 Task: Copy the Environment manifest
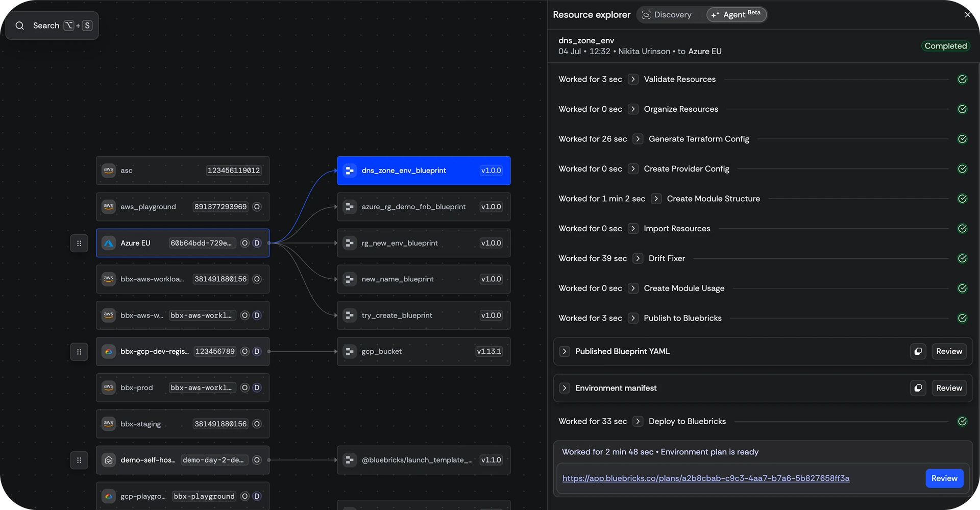click(918, 388)
